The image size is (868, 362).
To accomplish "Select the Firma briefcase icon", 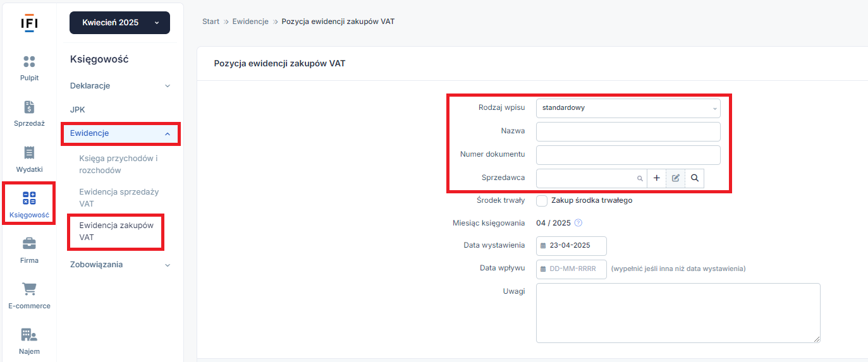I will [x=29, y=244].
